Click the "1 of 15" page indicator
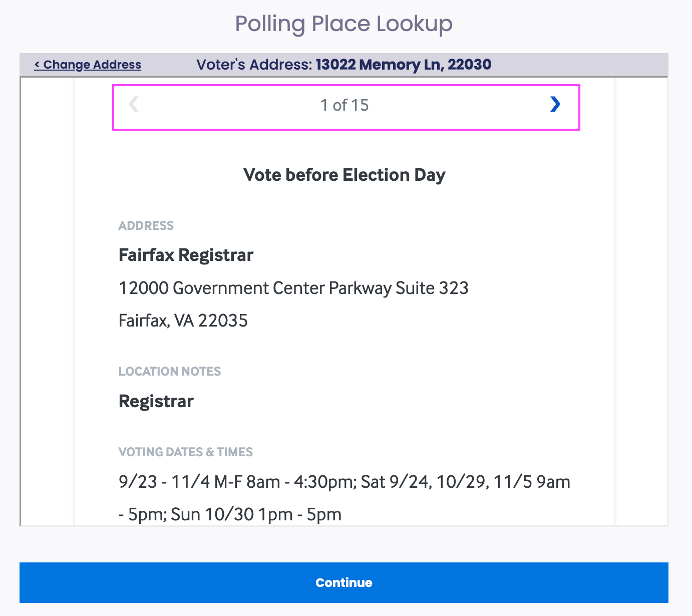Screen dimensions: 692x616 tap(344, 105)
